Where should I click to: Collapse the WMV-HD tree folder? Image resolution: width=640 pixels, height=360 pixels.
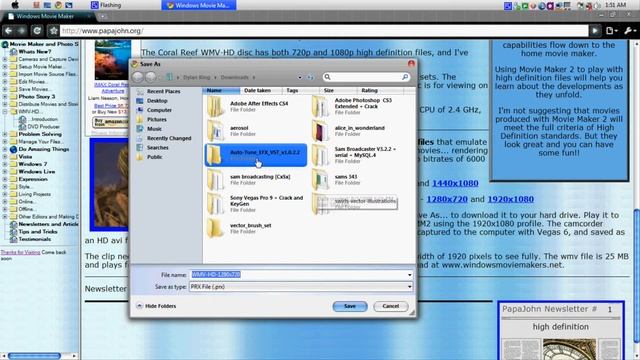click(5, 111)
